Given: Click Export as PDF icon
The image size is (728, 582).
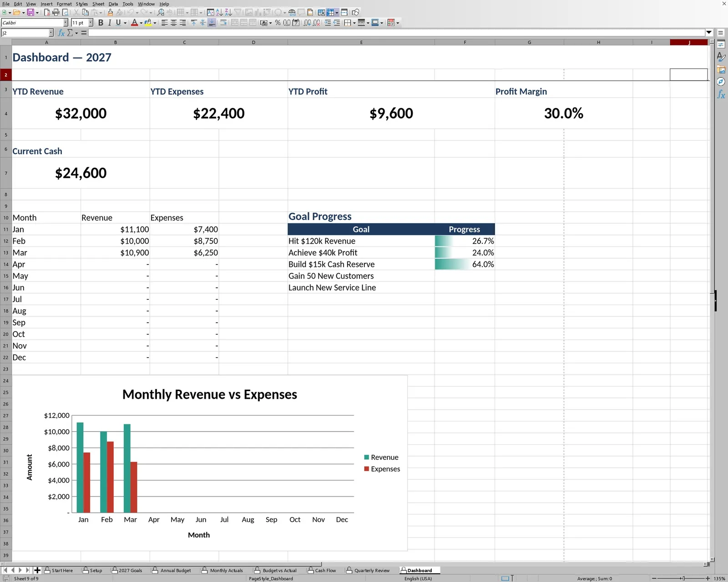Looking at the screenshot, I should point(47,12).
